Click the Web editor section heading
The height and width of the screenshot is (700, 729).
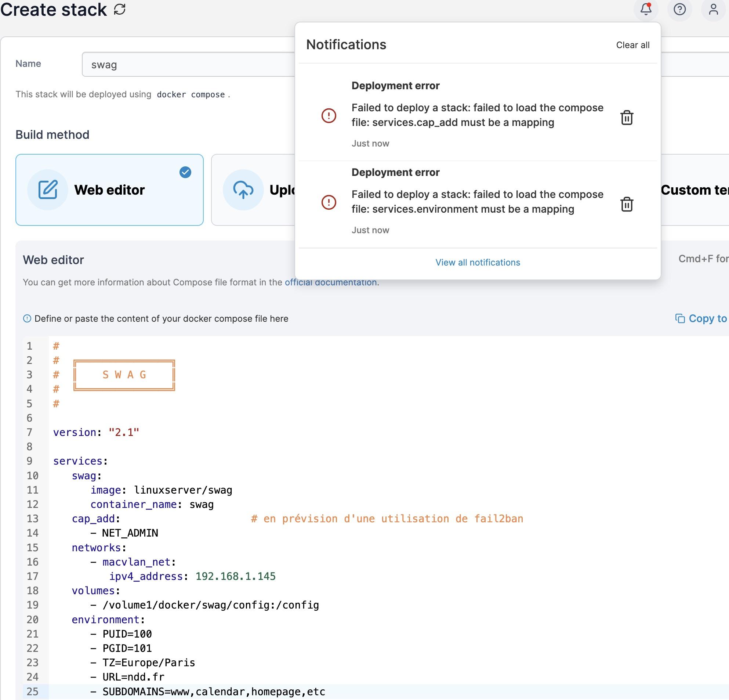click(53, 260)
